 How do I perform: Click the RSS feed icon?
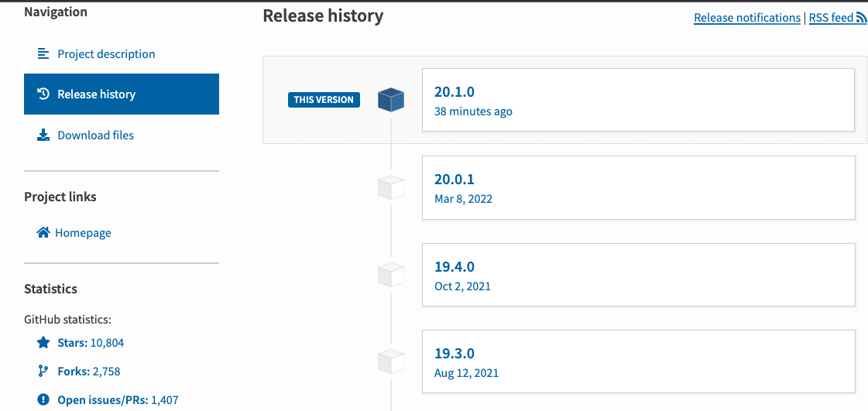tap(861, 19)
